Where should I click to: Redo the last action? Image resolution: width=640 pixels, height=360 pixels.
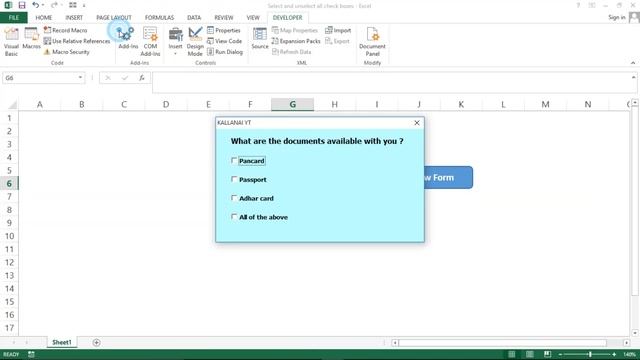(54, 5)
